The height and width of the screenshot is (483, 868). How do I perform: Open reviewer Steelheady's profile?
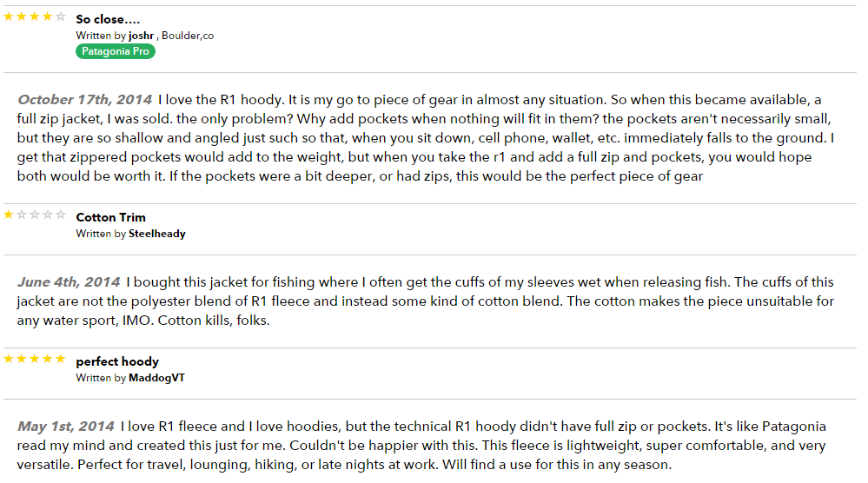pos(157,234)
